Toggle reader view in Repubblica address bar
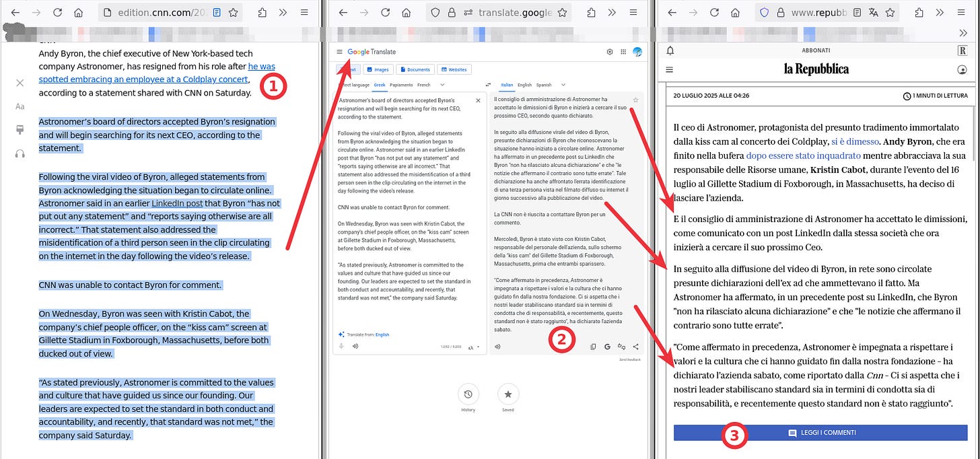Viewport: 980px width, 459px height. pyautogui.click(x=857, y=12)
